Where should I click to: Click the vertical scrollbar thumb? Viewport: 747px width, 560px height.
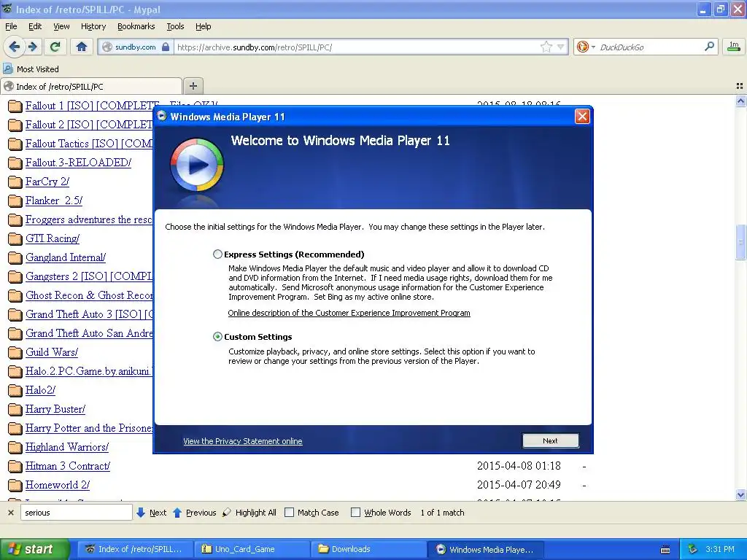pos(740,242)
